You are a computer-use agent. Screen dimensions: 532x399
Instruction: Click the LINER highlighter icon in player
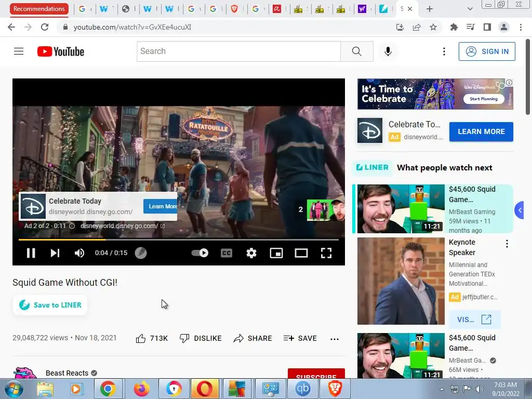(141, 253)
